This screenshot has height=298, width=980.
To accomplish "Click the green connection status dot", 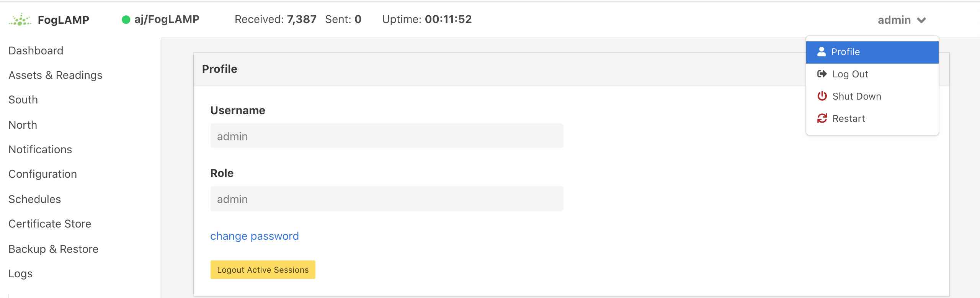I will 126,20.
